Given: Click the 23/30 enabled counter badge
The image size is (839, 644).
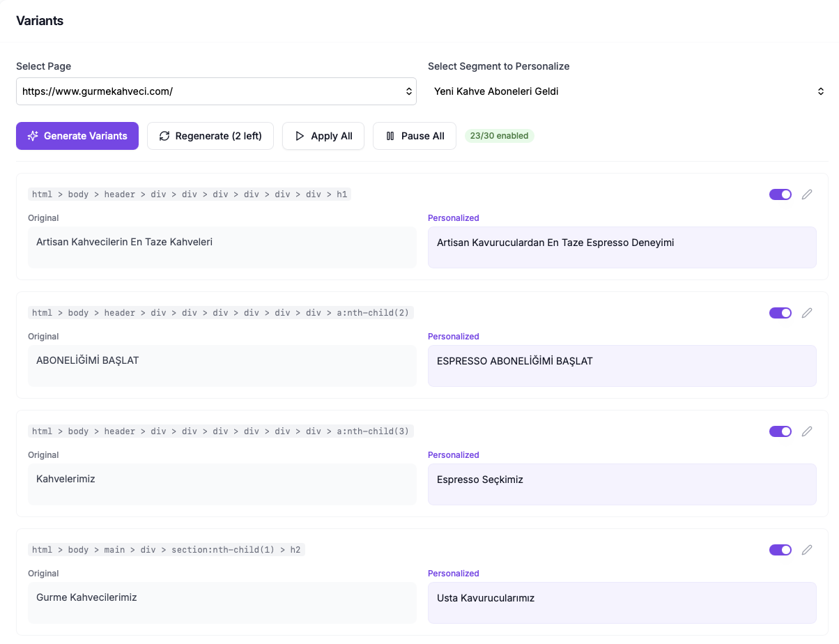Looking at the screenshot, I should pyautogui.click(x=499, y=136).
